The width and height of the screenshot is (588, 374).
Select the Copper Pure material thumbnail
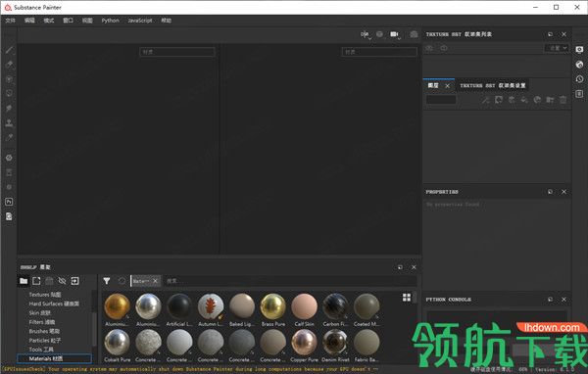[304, 342]
